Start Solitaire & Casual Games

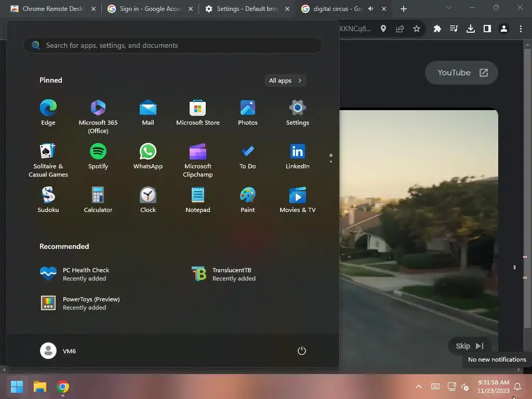pyautogui.click(x=48, y=160)
